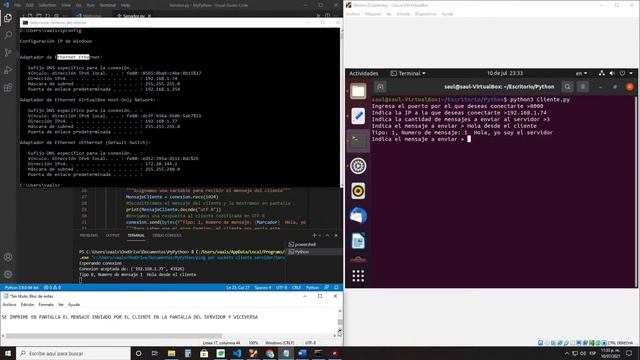
Task: Open File menu in VS Code
Action: 18,5
